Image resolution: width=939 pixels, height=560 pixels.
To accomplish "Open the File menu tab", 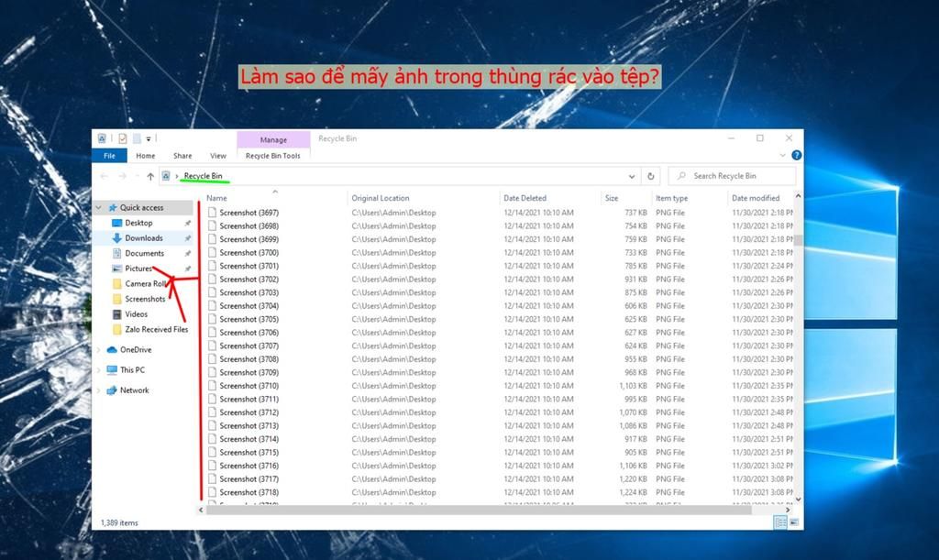I will click(110, 156).
